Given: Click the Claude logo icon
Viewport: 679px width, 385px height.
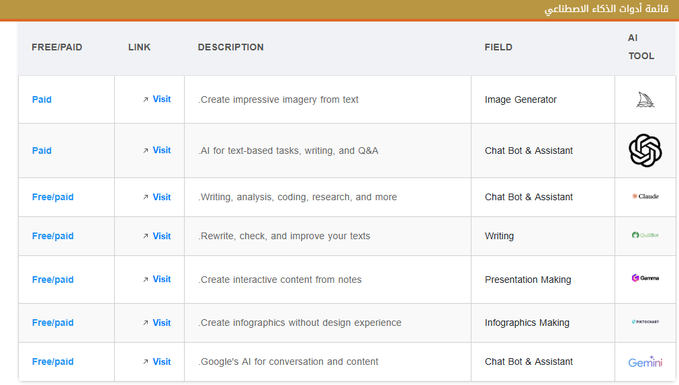Looking at the screenshot, I should click(645, 196).
